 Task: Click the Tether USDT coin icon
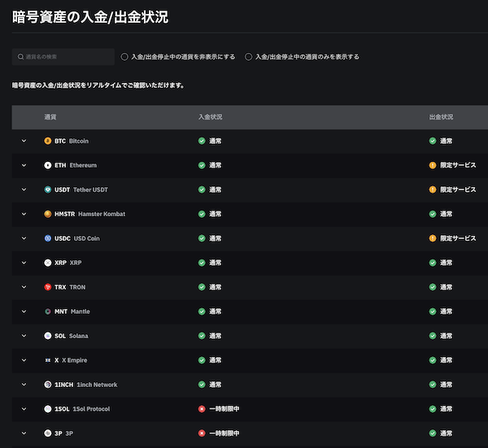[x=48, y=189]
